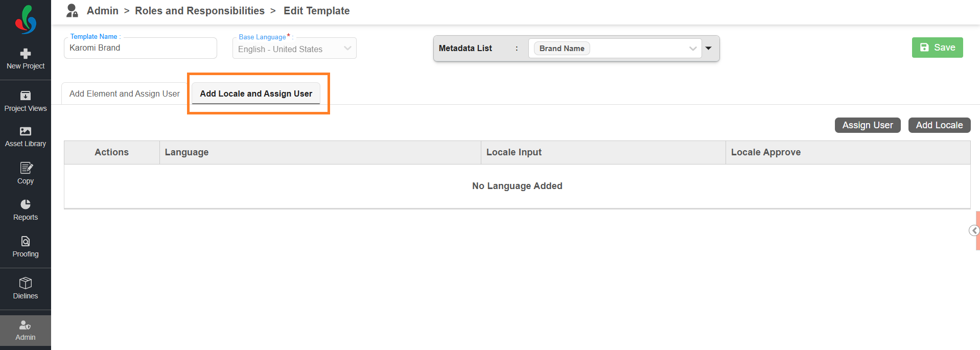Open the Dielines section
The image size is (980, 350).
[26, 289]
